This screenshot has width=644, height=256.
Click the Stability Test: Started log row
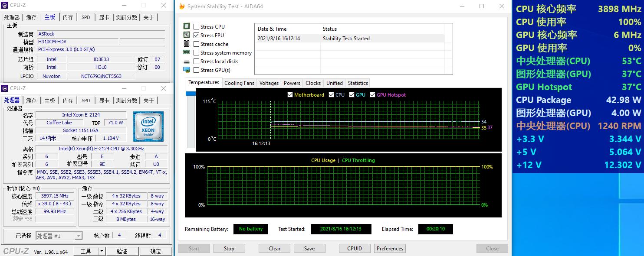tap(349, 39)
